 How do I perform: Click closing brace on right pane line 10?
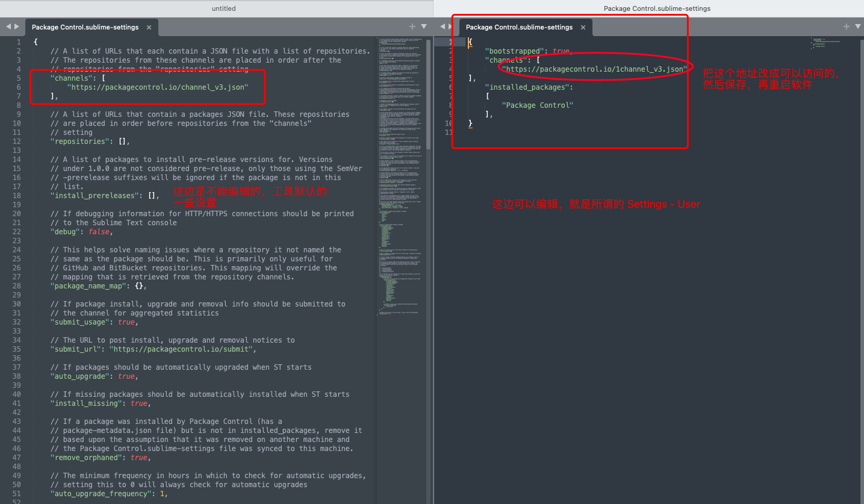point(470,123)
